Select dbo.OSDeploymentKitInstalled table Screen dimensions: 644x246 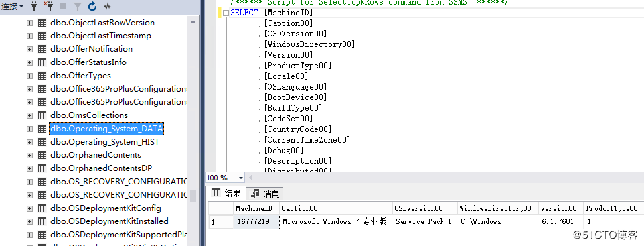tap(110, 221)
